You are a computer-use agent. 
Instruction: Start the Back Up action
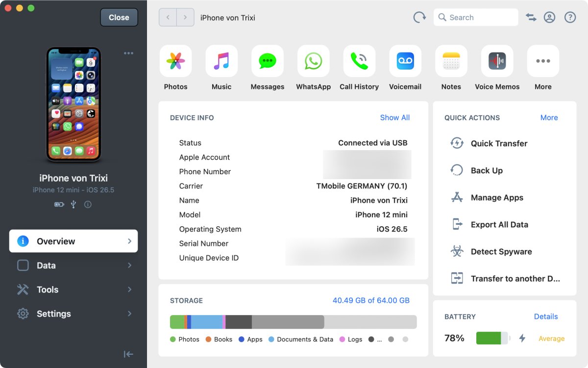pyautogui.click(x=476, y=170)
